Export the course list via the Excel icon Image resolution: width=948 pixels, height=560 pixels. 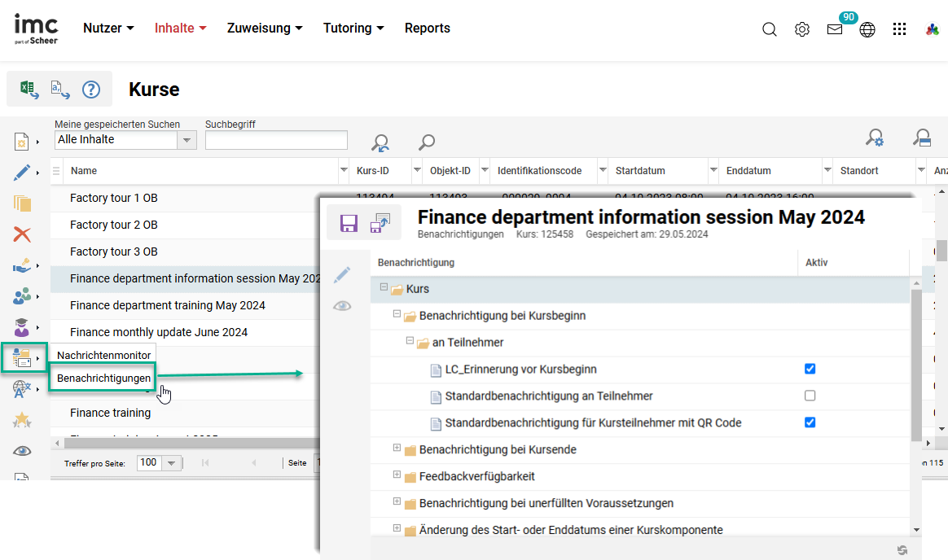click(26, 88)
